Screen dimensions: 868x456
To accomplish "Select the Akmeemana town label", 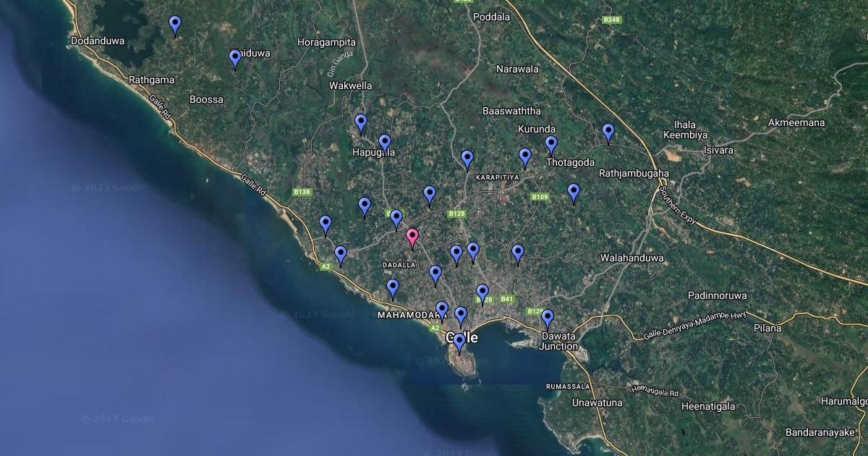I will click(796, 122).
